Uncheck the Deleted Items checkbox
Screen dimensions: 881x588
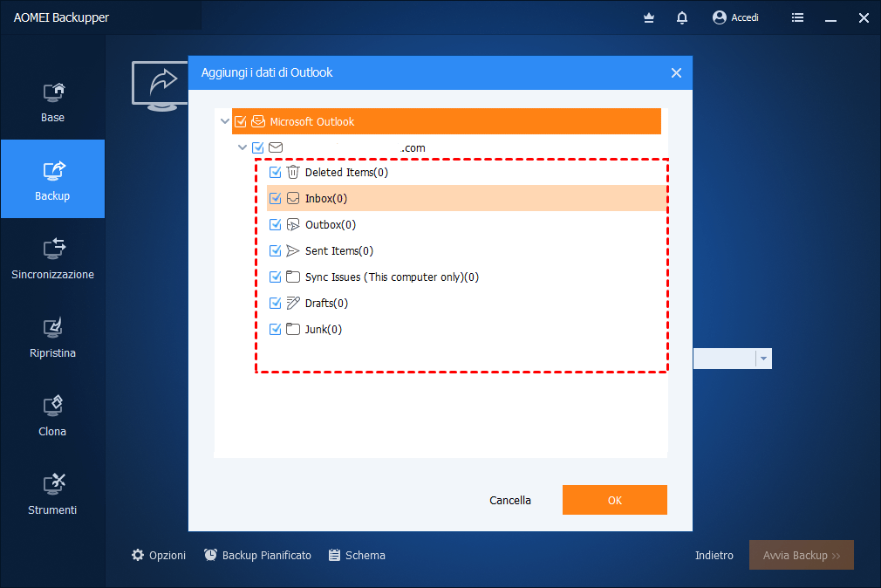276,172
